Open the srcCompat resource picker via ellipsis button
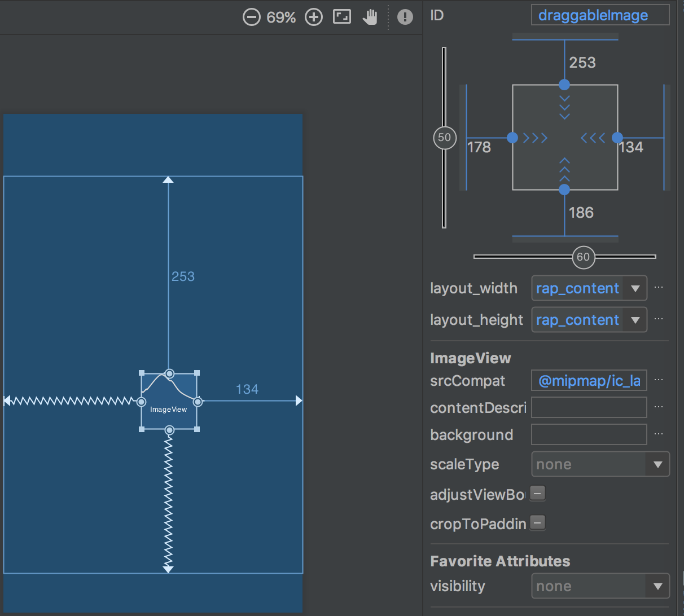Viewport: 684px width, 616px height. click(x=659, y=380)
